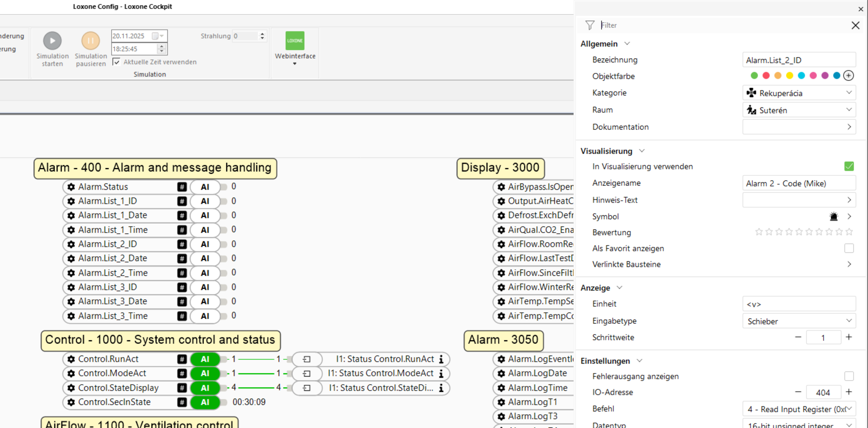Select the Alarm.List_3_Date tree entry
Screen dimensions: 868x428
(x=112, y=301)
